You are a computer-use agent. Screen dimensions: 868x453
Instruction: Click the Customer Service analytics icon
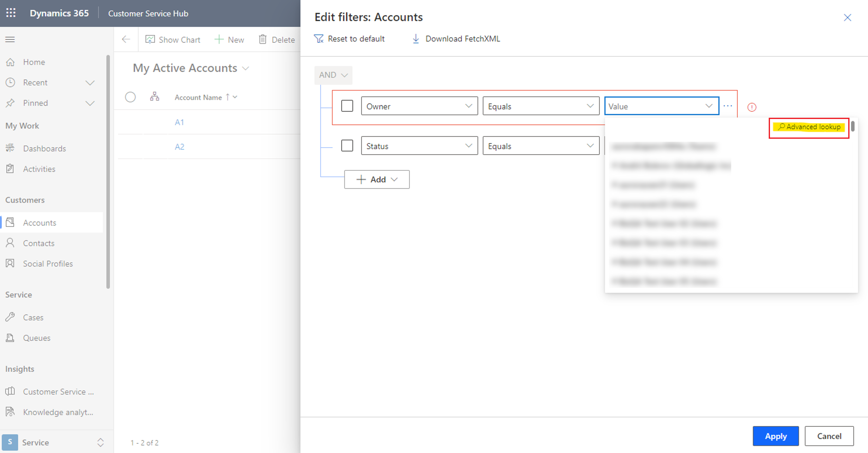11,392
